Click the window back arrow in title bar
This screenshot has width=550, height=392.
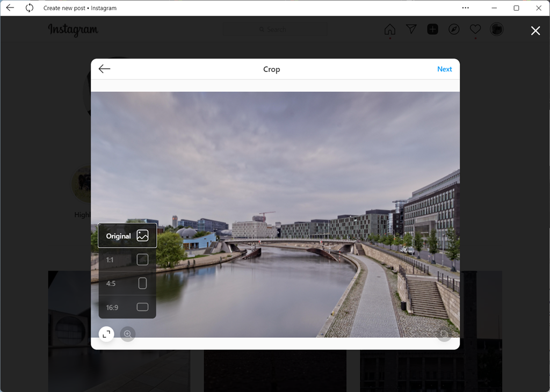(10, 8)
